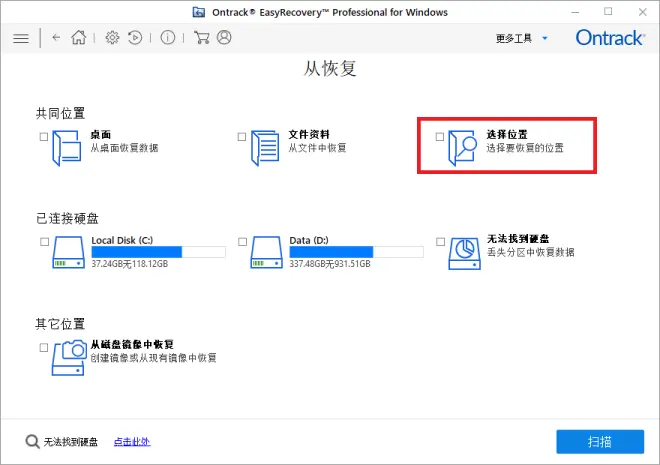Select the 桌面 title text
The height and width of the screenshot is (465, 660).
click(x=100, y=135)
